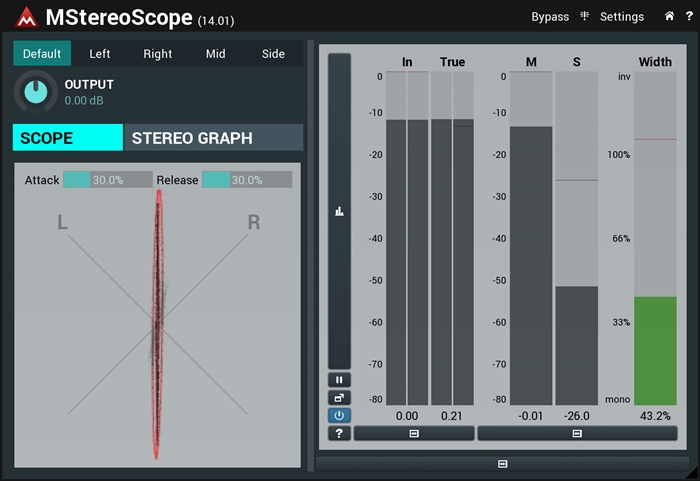Screen dimensions: 700x481
Task: Collapse the entire meter panel at bottom
Action: pyautogui.click(x=502, y=464)
